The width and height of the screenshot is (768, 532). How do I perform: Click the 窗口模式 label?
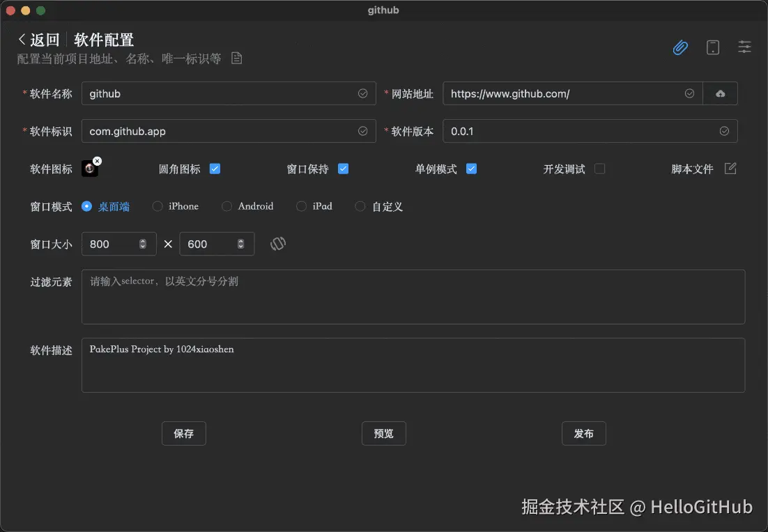pyautogui.click(x=51, y=207)
